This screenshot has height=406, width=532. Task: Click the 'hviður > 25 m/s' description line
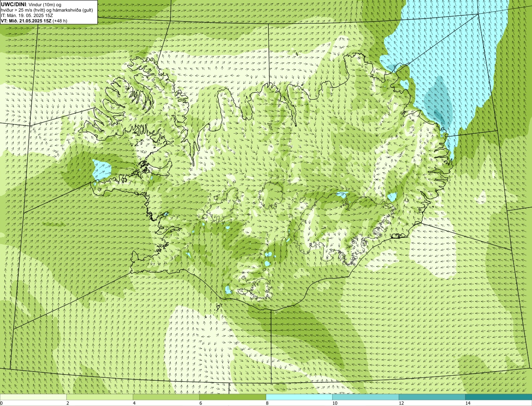tap(47, 10)
